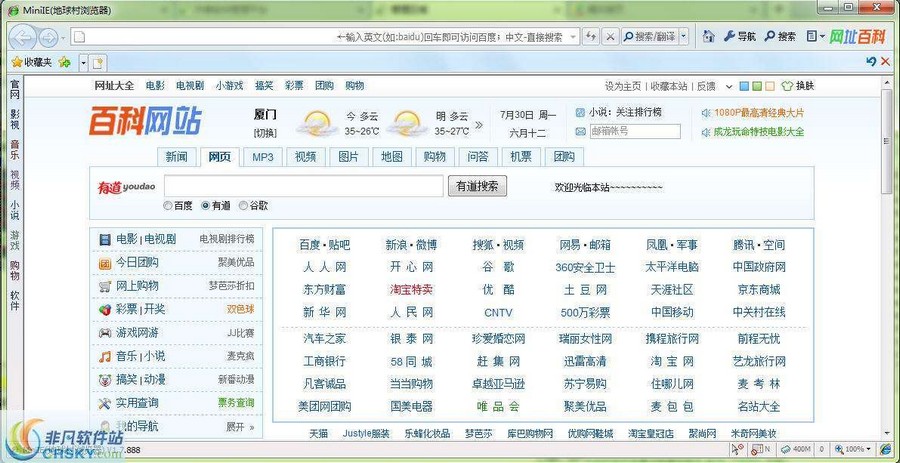Click 音乐 in left vertical sidebar

pyautogui.click(x=15, y=149)
